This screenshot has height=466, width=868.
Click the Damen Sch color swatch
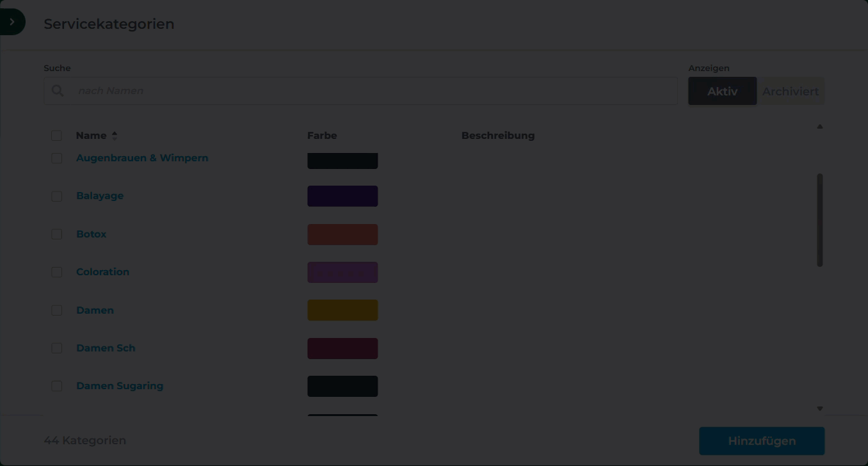(x=342, y=348)
